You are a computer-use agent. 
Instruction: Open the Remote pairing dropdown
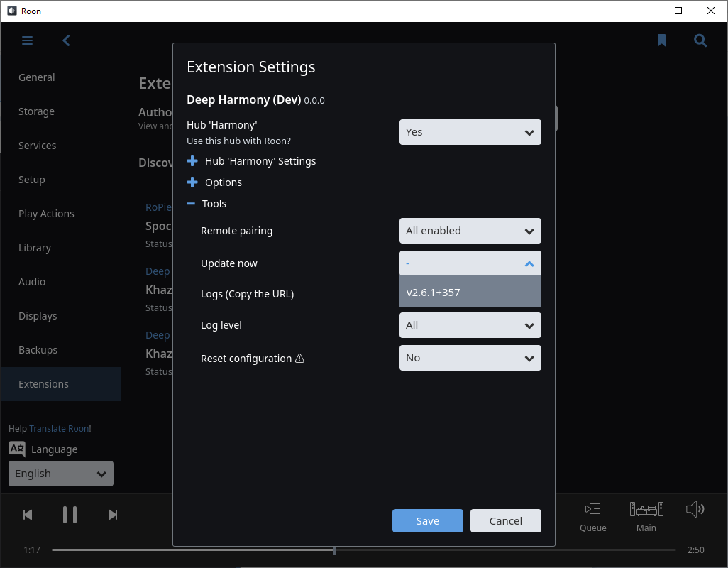point(470,231)
